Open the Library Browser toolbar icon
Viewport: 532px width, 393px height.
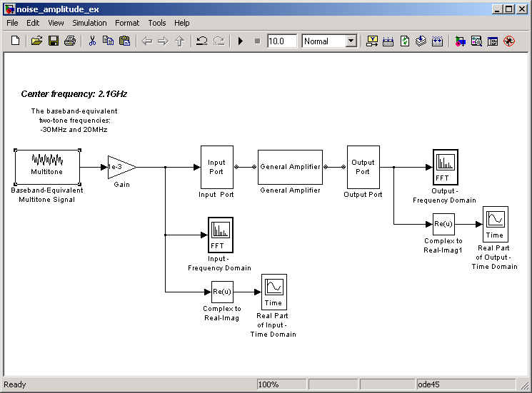[x=460, y=41]
